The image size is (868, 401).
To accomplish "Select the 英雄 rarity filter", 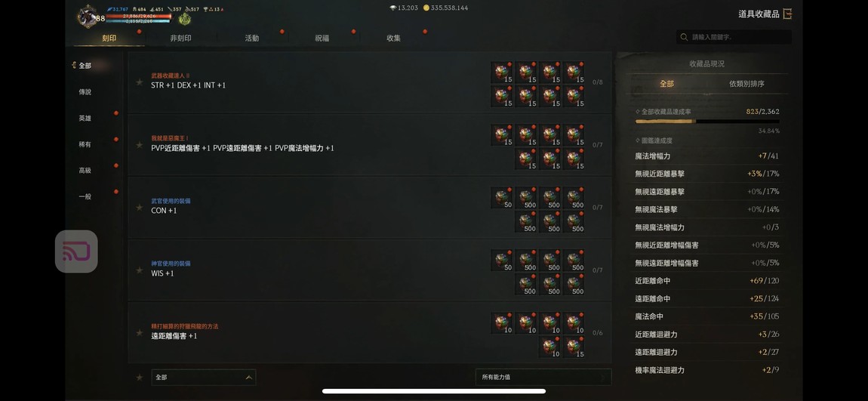I will (x=85, y=118).
